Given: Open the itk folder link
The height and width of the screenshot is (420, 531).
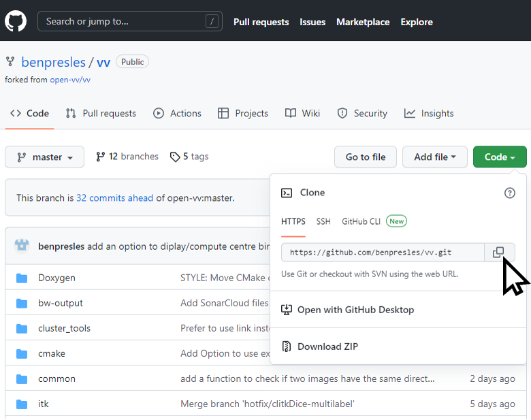Looking at the screenshot, I should (44, 404).
